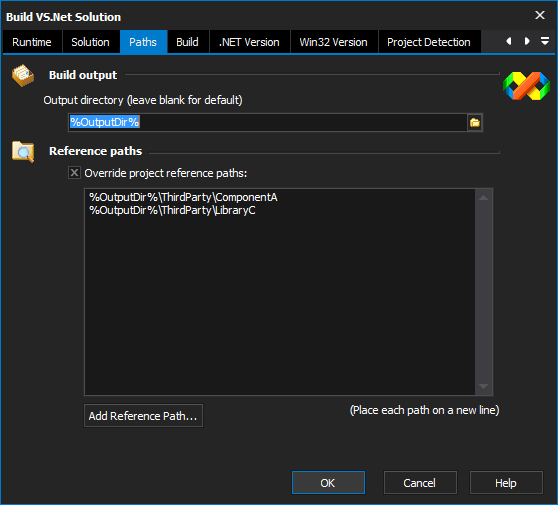Select the Paths tab
The image size is (558, 505).
pos(143,42)
